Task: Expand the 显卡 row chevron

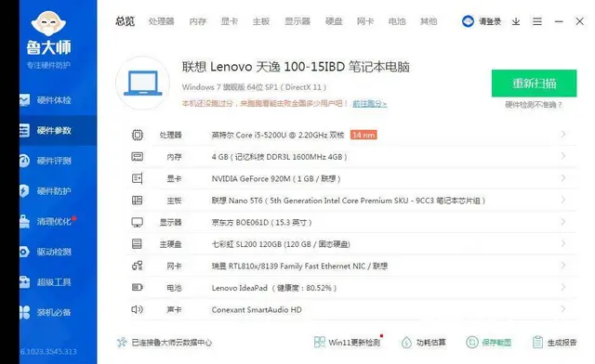Action: [x=563, y=178]
